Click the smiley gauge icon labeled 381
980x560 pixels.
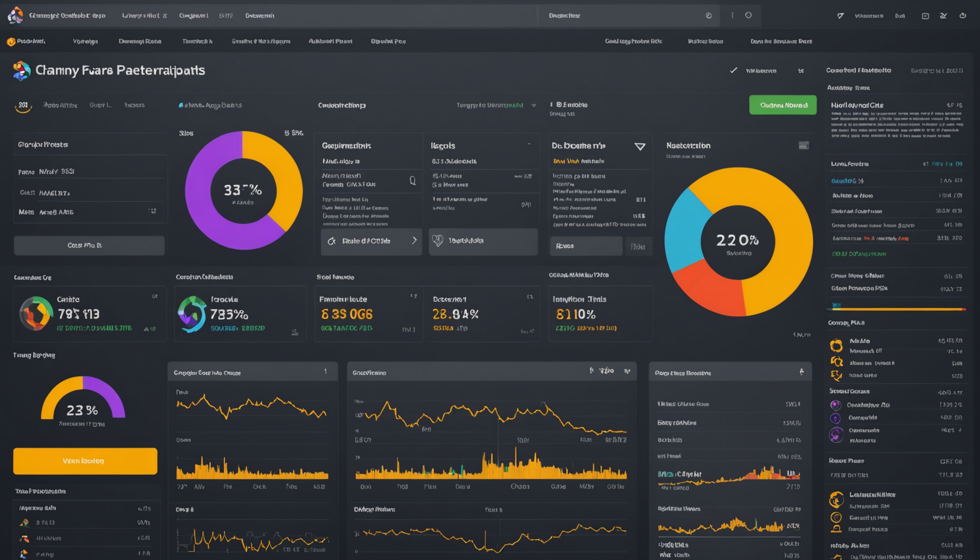[x=23, y=106]
